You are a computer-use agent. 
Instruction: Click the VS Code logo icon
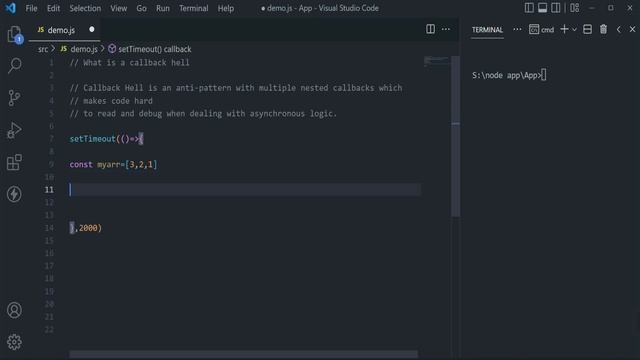(10, 8)
